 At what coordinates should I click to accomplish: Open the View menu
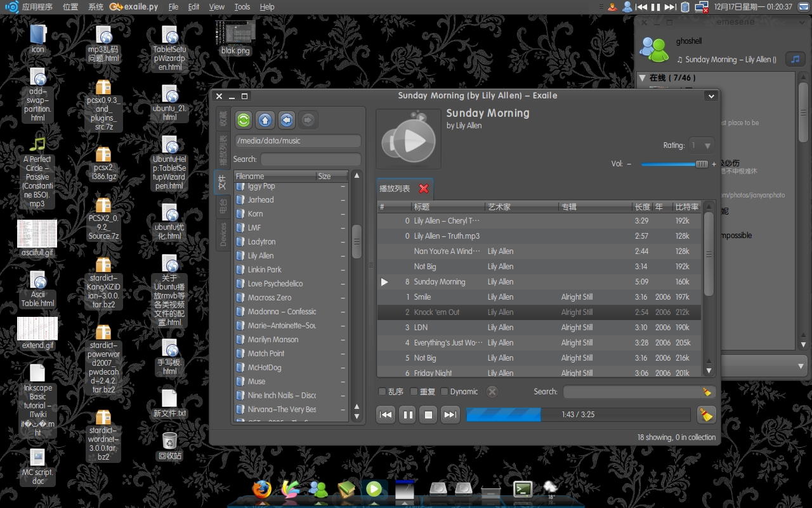click(217, 7)
